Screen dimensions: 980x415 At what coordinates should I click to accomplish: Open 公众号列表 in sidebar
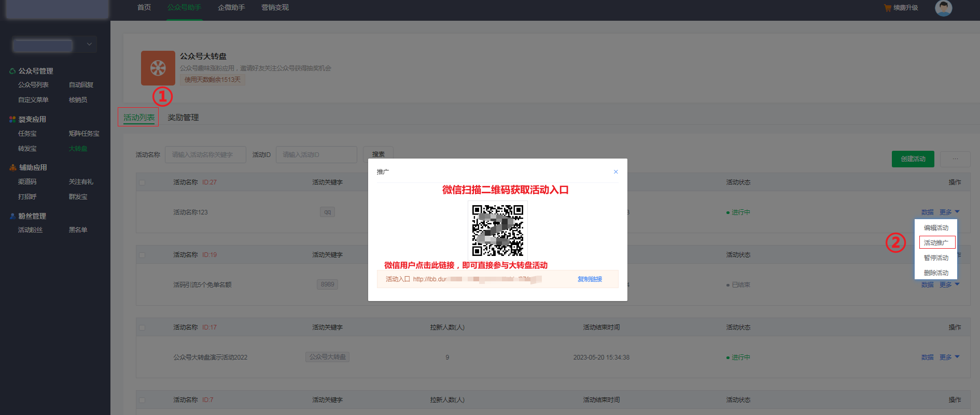click(33, 84)
